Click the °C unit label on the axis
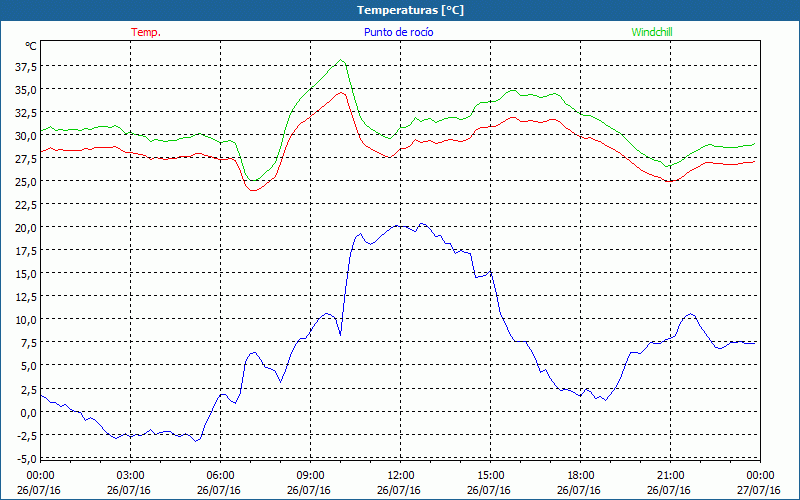This screenshot has height=500, width=800. tap(31, 46)
